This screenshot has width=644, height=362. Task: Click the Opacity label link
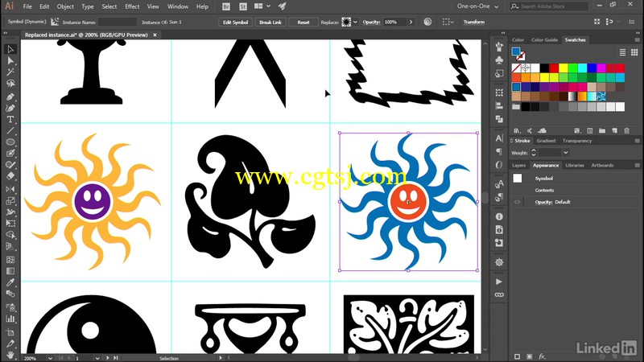point(371,23)
